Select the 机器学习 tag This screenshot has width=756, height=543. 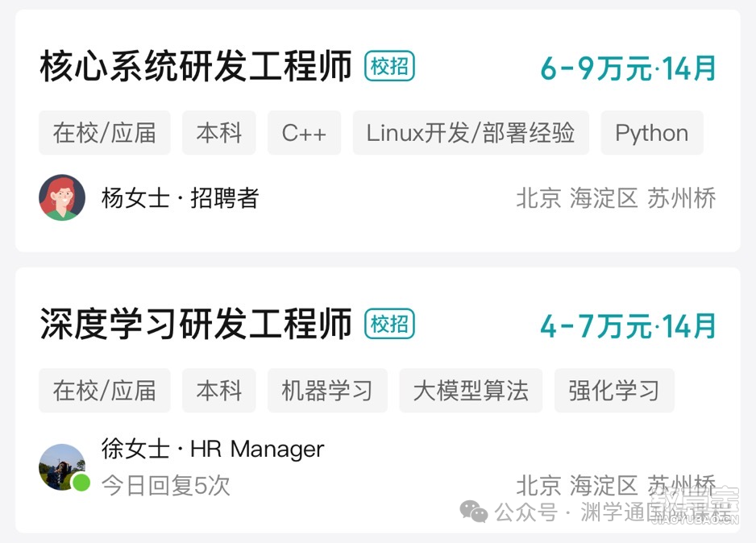pos(327,390)
